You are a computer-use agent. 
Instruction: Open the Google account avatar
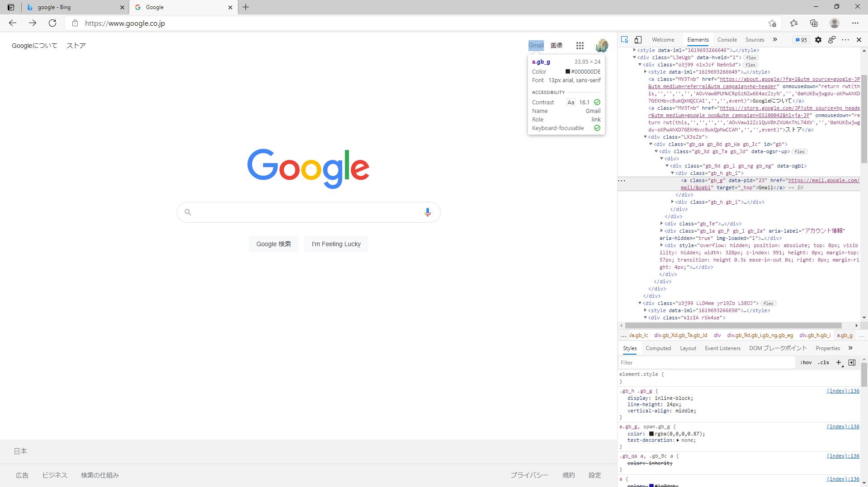point(602,45)
